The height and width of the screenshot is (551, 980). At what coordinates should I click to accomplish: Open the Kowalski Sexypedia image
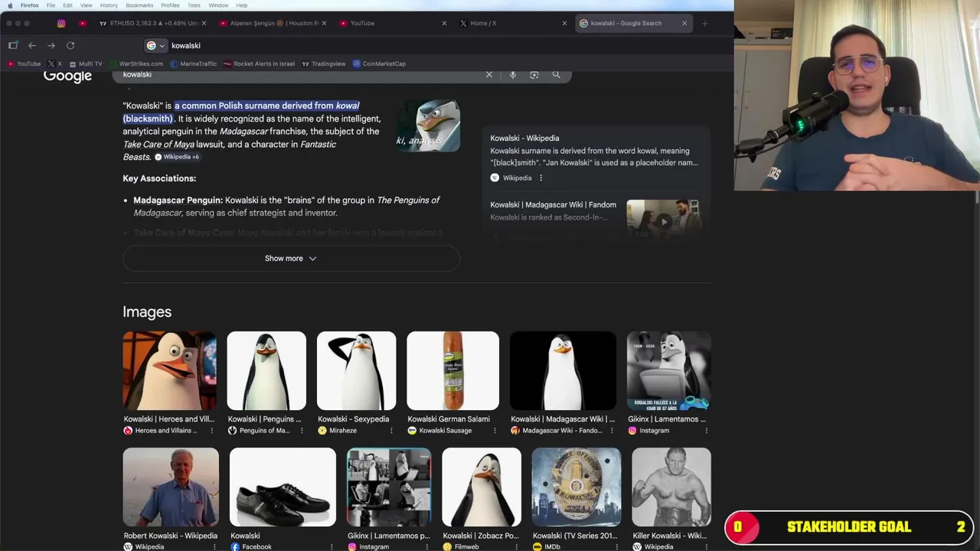point(356,371)
